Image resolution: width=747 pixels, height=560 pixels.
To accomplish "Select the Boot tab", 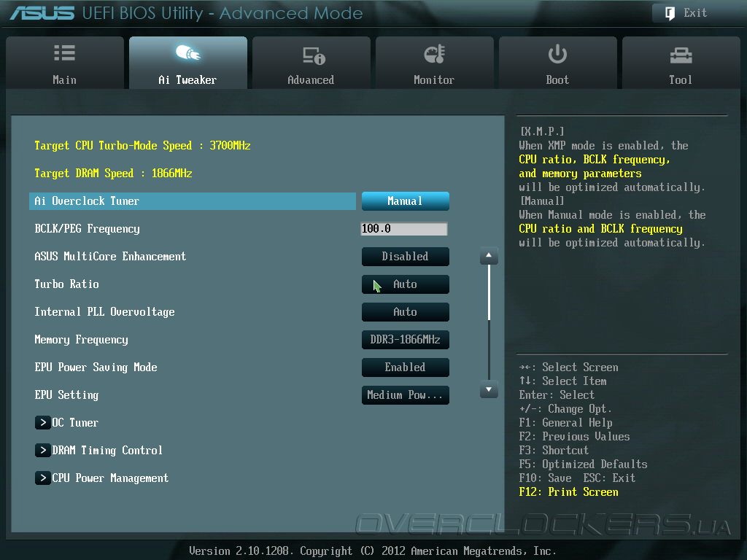I will pos(558,63).
